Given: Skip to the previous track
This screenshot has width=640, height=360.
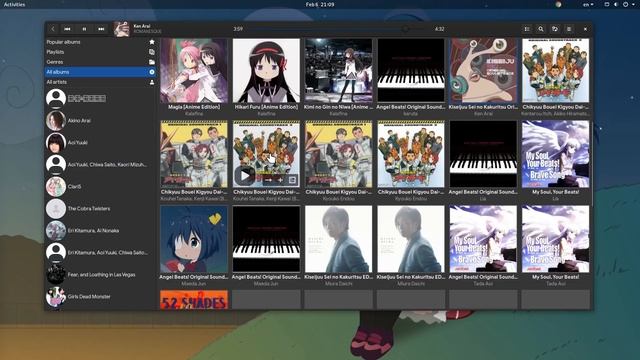Looking at the screenshot, I should (67, 29).
